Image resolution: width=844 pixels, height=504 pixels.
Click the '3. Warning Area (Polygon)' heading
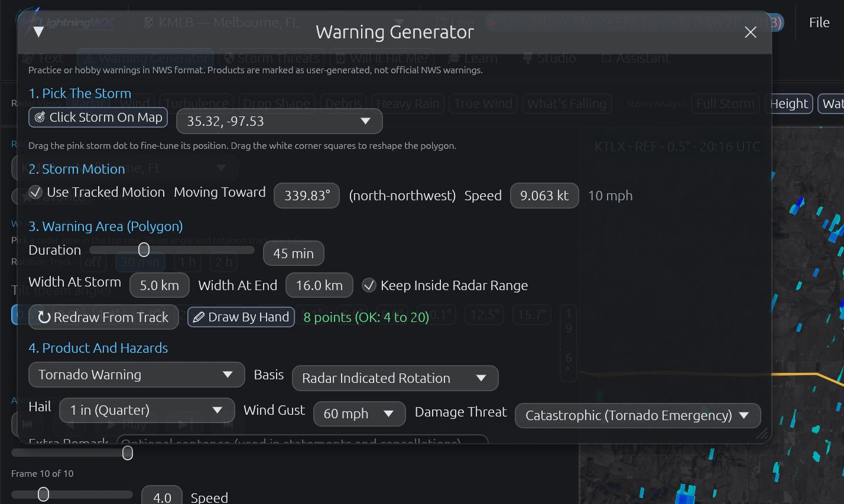coord(106,226)
